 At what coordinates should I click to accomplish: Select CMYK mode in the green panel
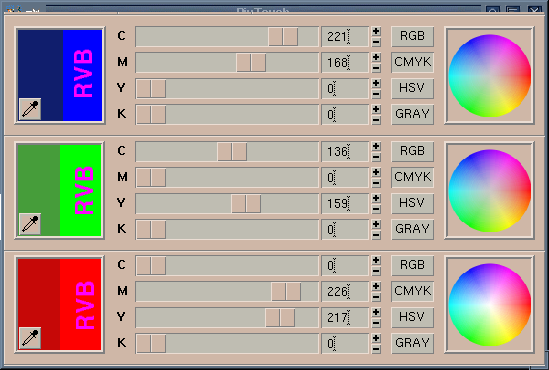(412, 177)
